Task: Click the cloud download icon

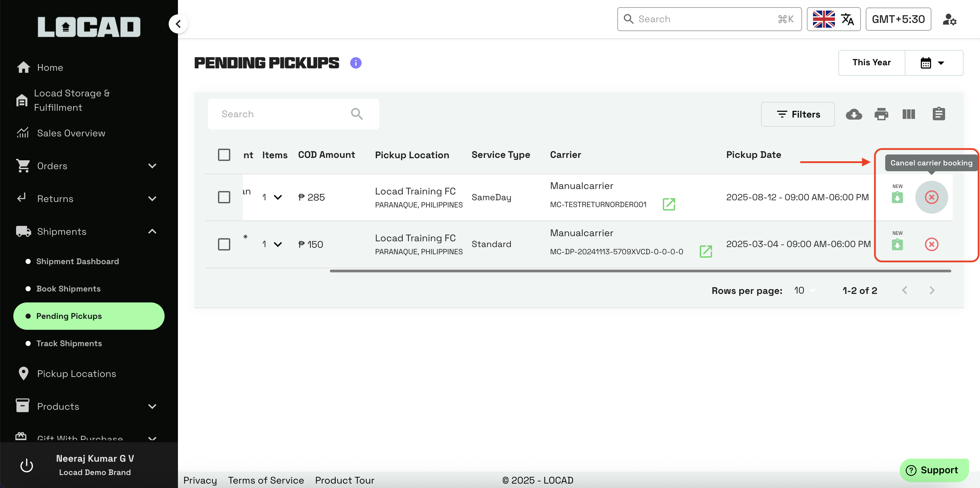Action: tap(854, 114)
